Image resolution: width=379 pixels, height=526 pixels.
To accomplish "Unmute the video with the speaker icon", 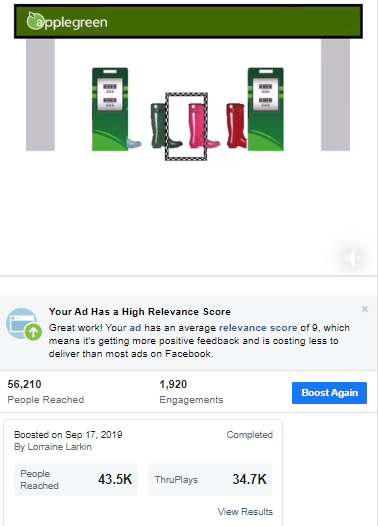I will click(x=351, y=258).
